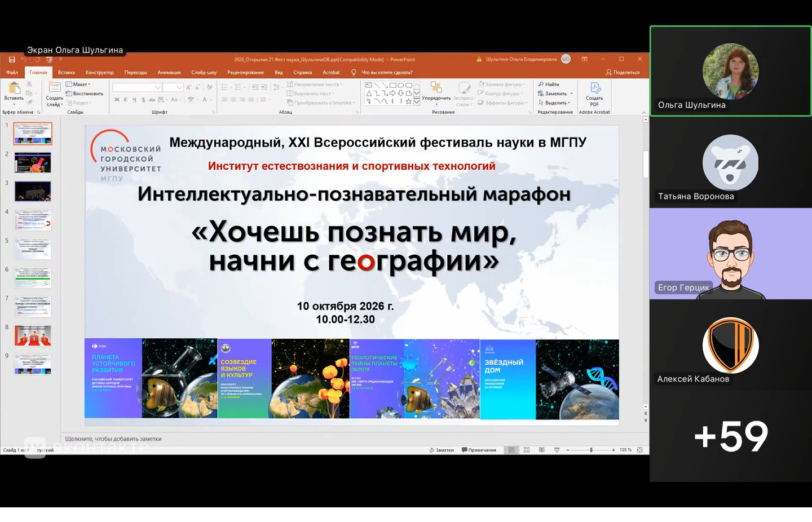
Task: Open the Animation (Анимация) tab
Action: (169, 72)
